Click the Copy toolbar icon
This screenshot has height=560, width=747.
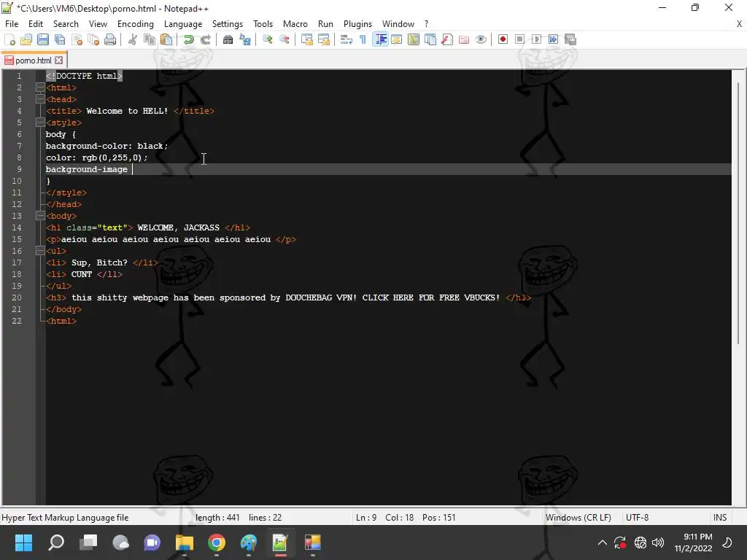(x=149, y=39)
